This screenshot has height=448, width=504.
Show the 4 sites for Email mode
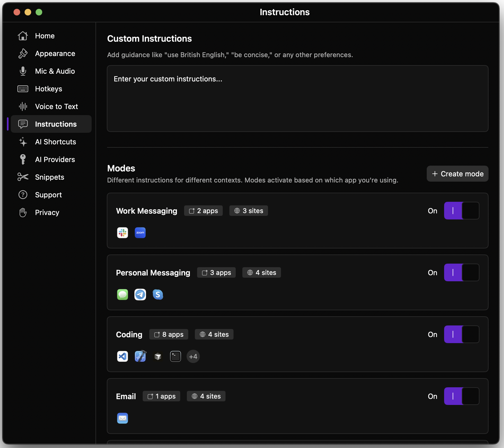[x=206, y=396]
